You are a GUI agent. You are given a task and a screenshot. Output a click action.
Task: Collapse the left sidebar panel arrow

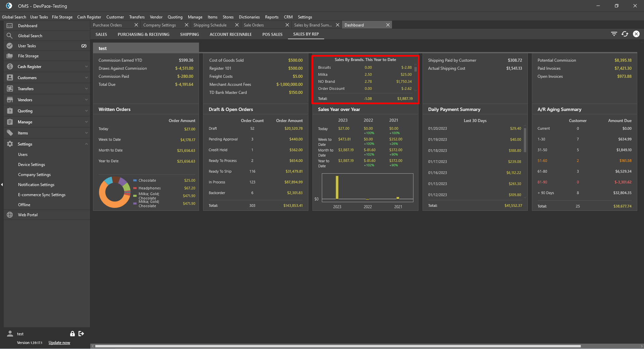pos(2,184)
